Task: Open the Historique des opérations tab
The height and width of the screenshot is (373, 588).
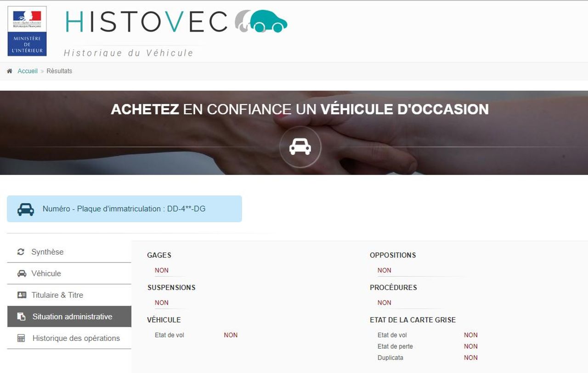Action: [x=76, y=338]
